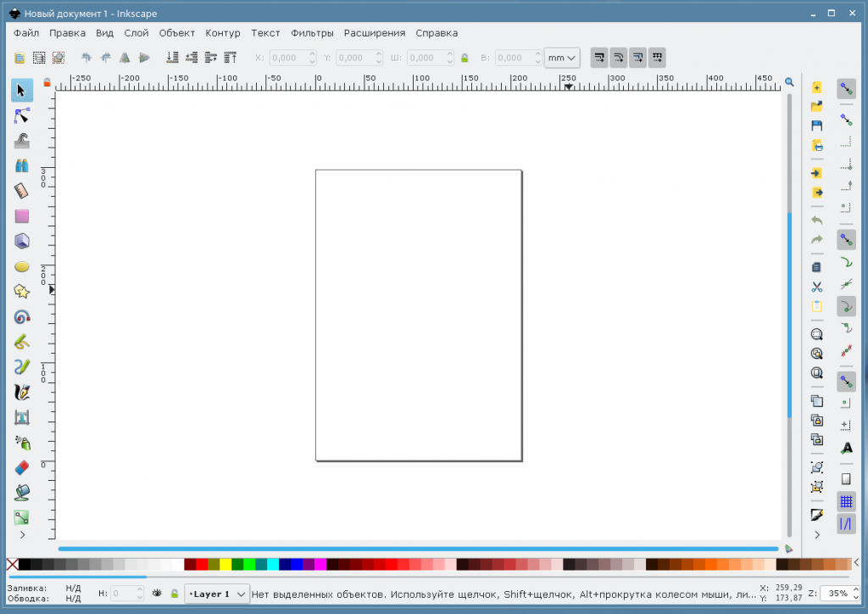The width and height of the screenshot is (868, 614).
Task: Increase the X coordinate spinner
Action: [312, 54]
